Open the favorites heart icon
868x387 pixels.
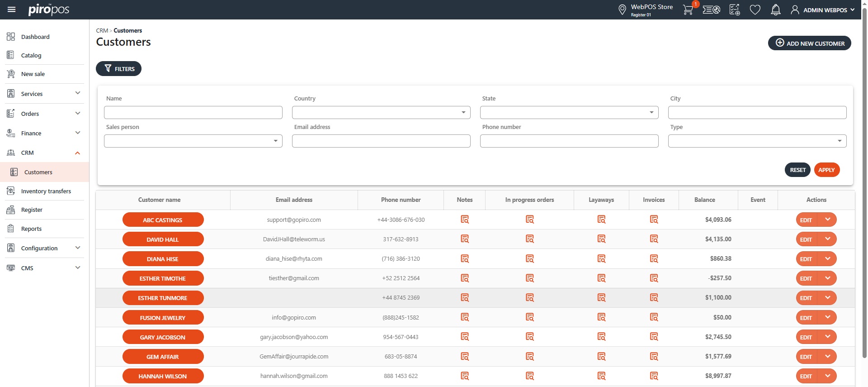pyautogui.click(x=755, y=10)
